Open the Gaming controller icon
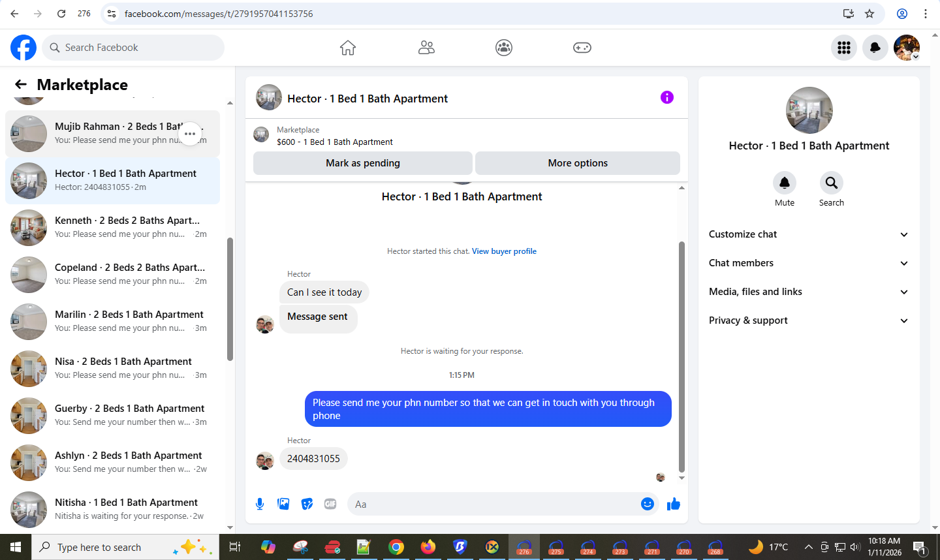 tap(582, 48)
